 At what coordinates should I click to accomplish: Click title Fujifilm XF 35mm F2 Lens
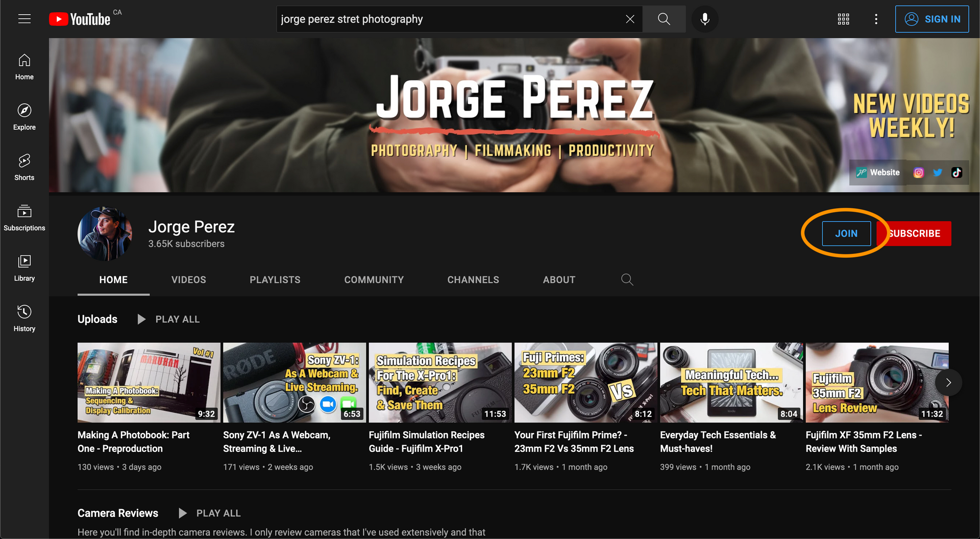point(864,441)
